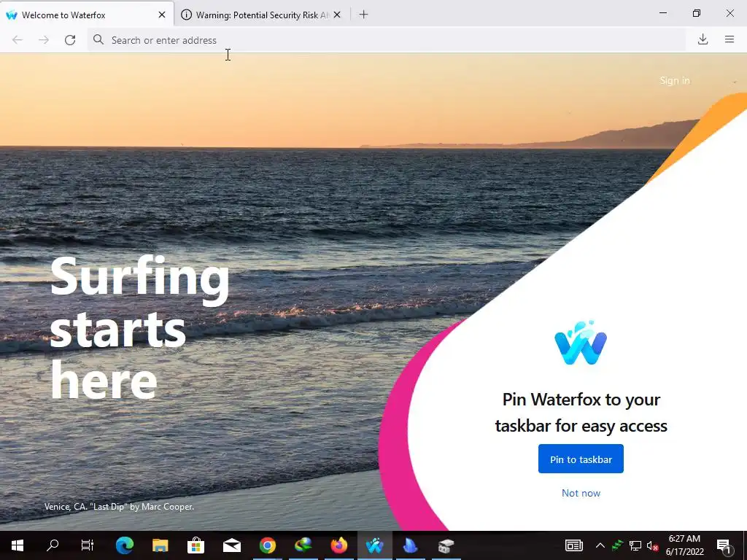
Task: Switch to Welcome to Waterfox tab
Action: pyautogui.click(x=87, y=15)
